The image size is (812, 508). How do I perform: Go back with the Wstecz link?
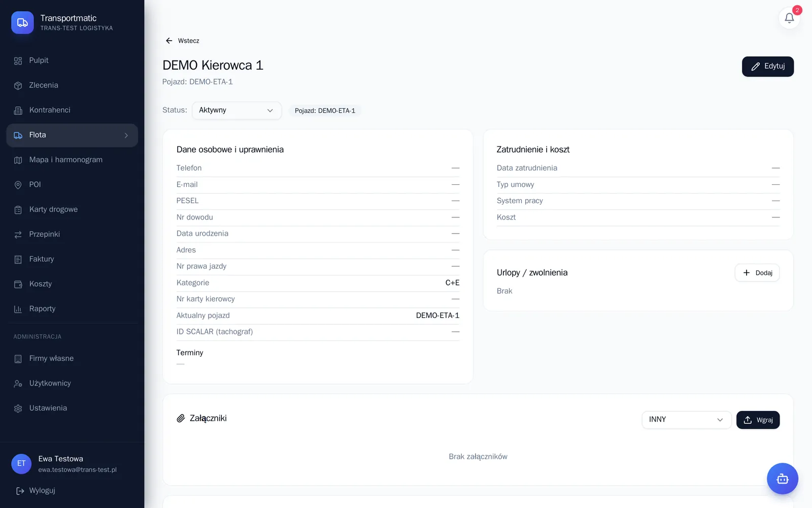[182, 41]
